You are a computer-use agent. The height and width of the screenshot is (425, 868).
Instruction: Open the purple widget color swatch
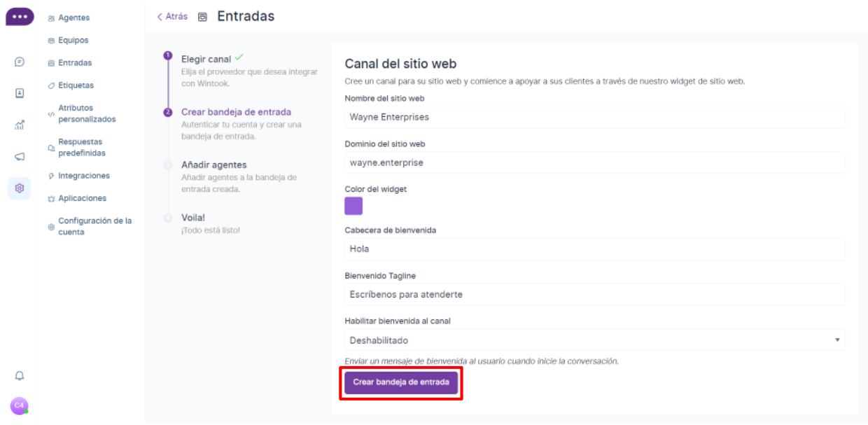pos(353,206)
